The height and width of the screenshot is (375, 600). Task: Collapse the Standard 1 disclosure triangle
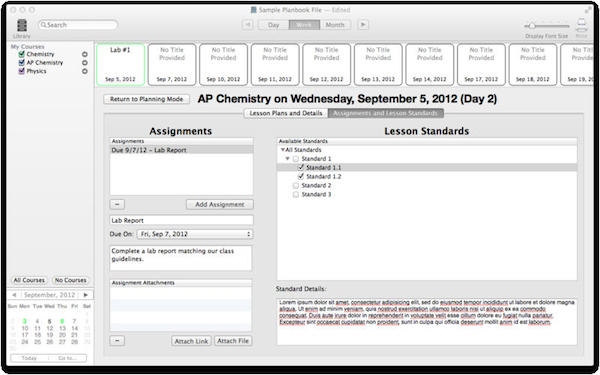287,159
